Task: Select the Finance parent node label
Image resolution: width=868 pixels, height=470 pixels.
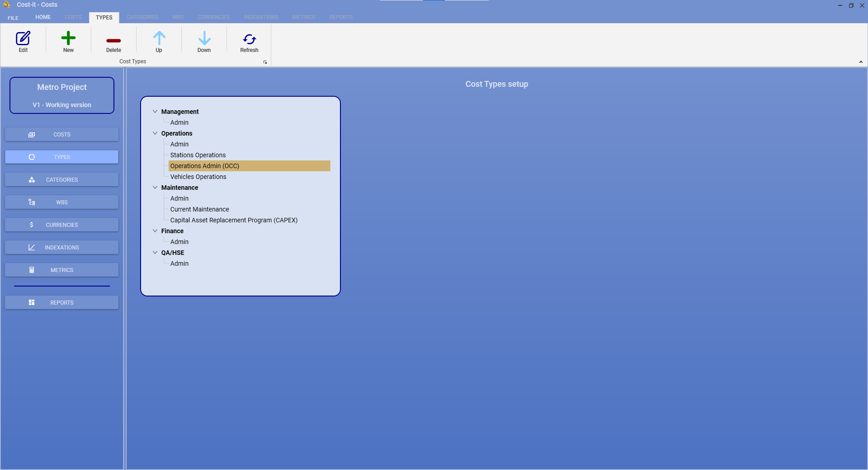Action: point(172,231)
